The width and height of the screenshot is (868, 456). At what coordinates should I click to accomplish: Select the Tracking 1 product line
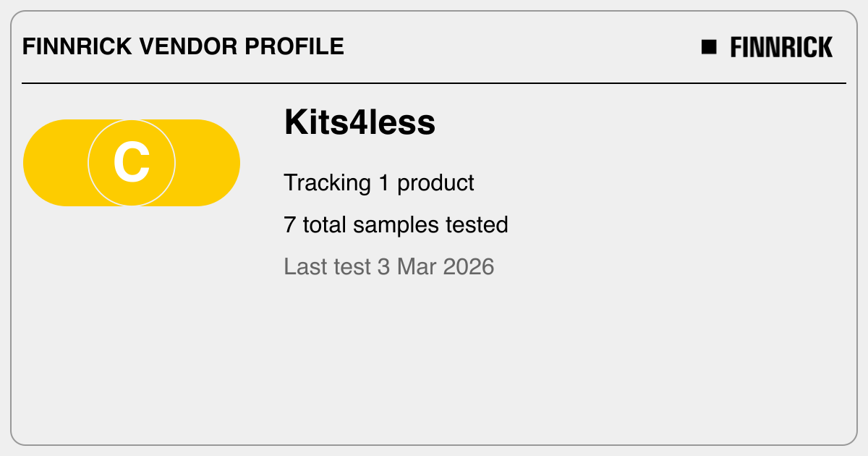point(379,183)
